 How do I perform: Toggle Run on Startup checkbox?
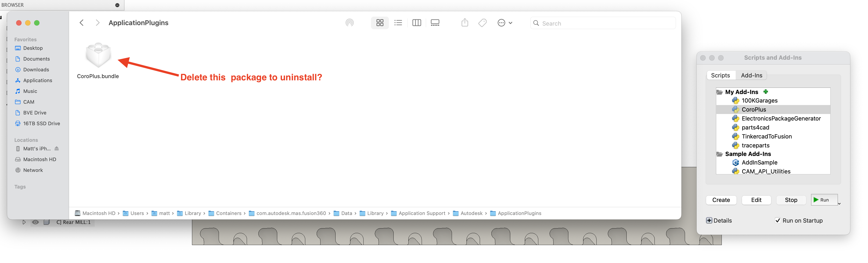point(778,221)
